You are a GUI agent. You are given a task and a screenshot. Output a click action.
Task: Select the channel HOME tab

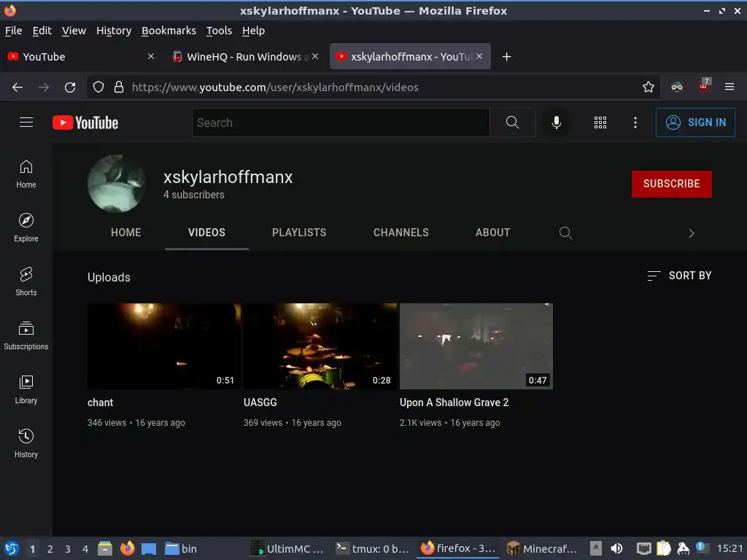pos(125,233)
